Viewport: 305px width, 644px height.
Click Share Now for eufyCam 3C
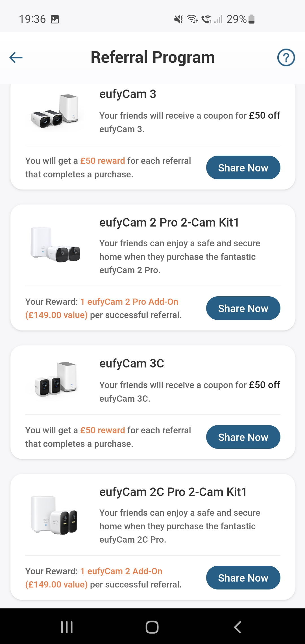pos(243,437)
